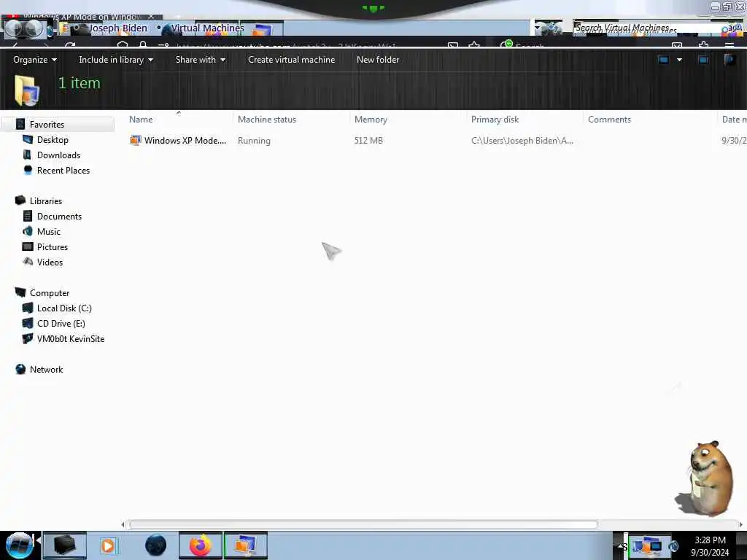This screenshot has width=747, height=560.
Task: Click the Videos library icon
Action: 28,262
